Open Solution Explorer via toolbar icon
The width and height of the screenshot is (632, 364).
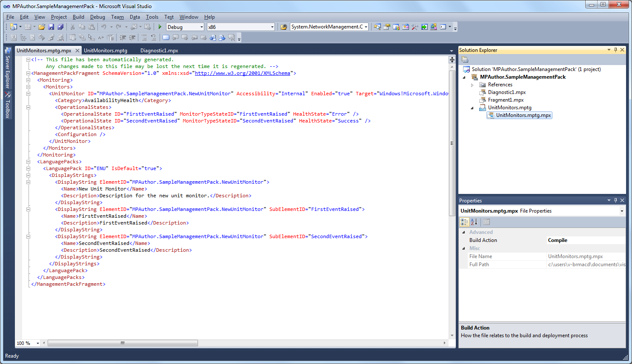coord(377,27)
